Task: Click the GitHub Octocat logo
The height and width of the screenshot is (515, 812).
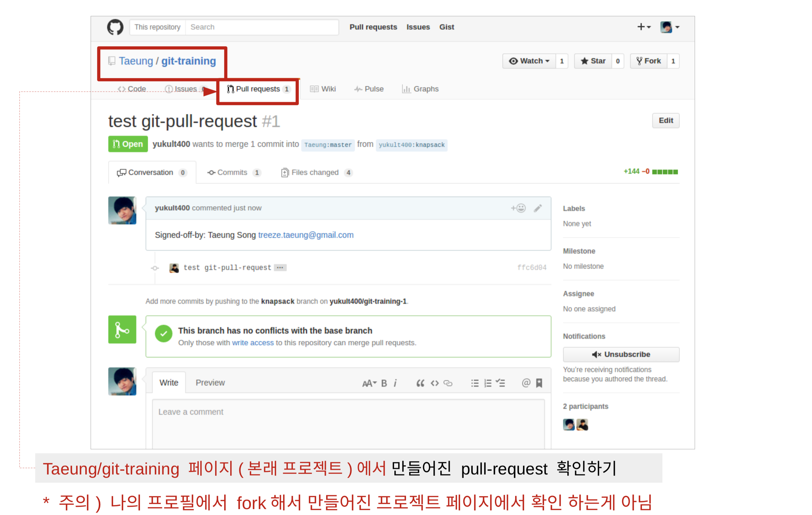Action: (x=115, y=27)
